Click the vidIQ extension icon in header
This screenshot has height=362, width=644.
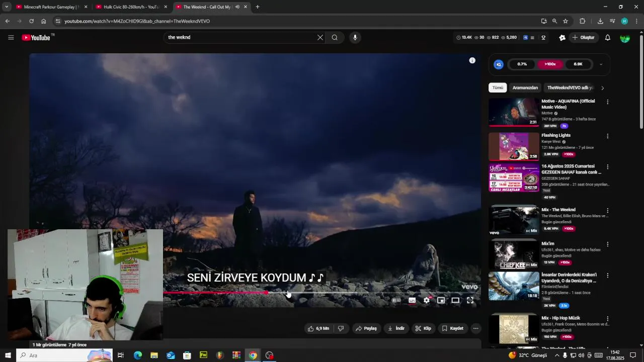[526, 38]
